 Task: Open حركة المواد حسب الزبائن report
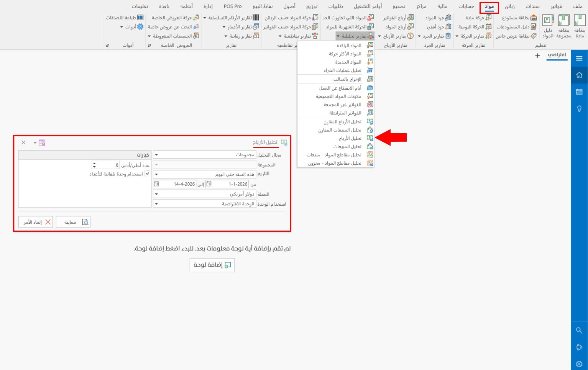291,18
